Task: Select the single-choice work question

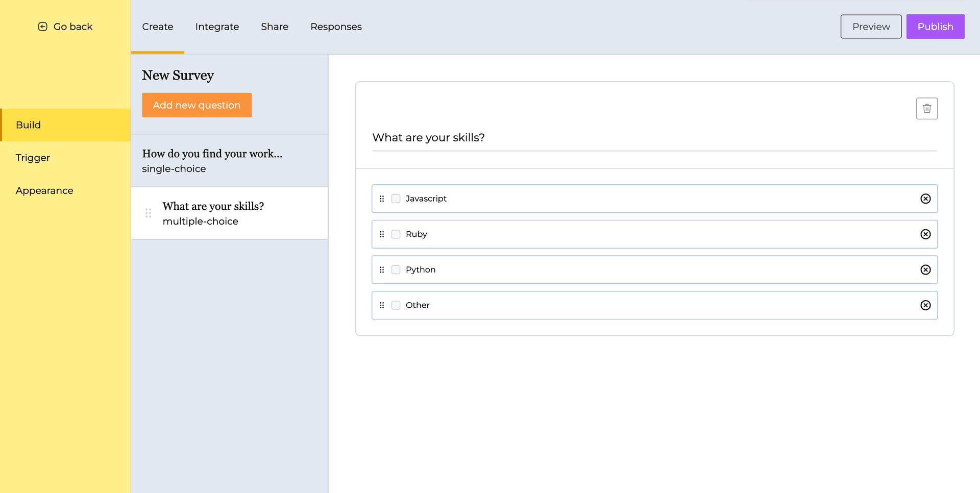Action: click(212, 161)
